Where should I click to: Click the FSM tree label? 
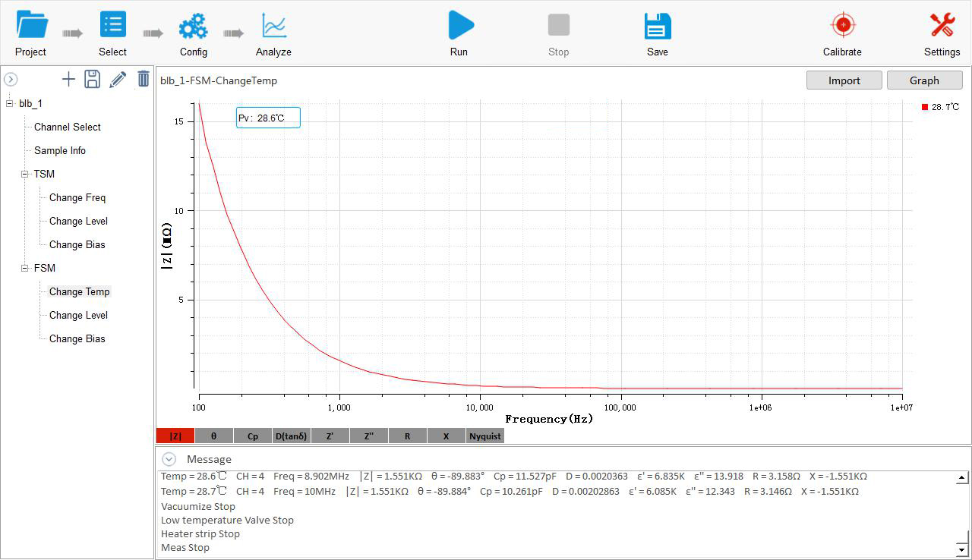coord(44,268)
